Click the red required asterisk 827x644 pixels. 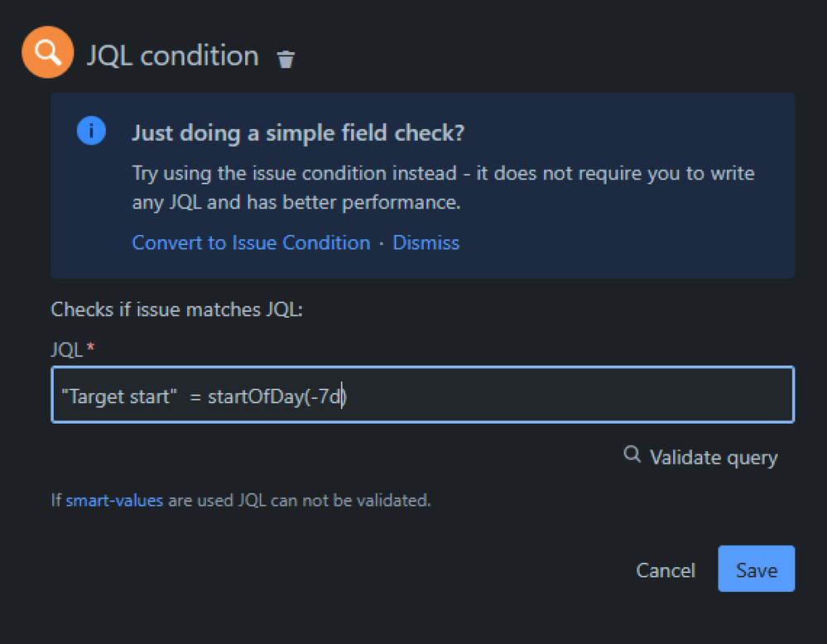(x=90, y=348)
